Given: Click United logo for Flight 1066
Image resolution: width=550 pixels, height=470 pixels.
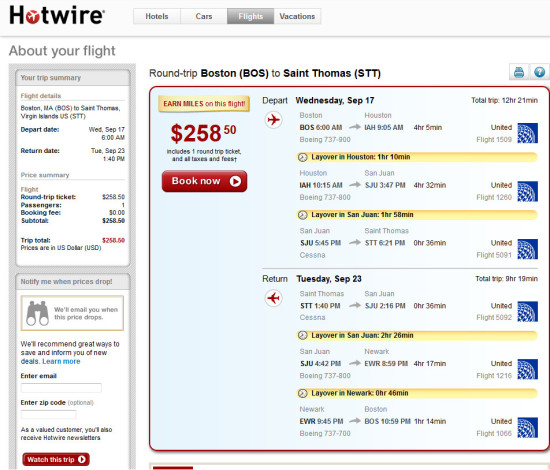Looking at the screenshot, I should point(528,427).
